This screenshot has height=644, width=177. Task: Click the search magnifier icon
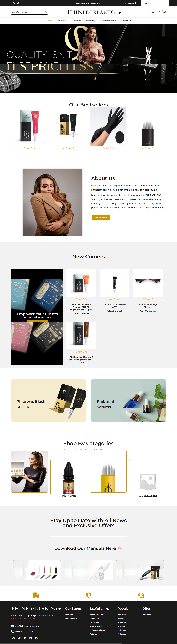[46, 12]
